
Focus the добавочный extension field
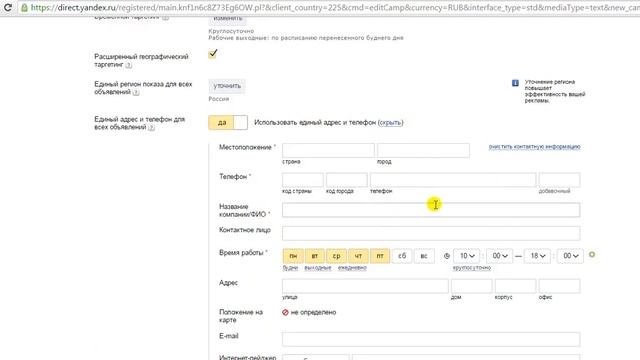point(559,180)
